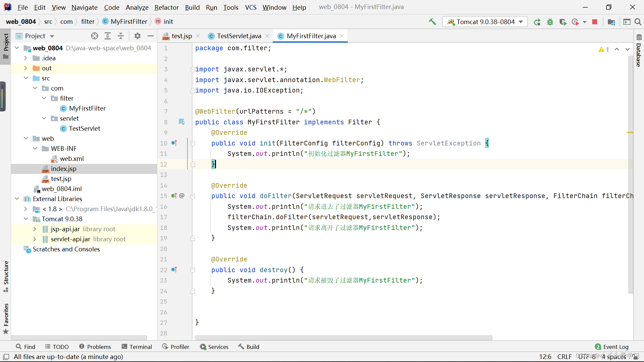Open Project Structure dialog icon

611,22
